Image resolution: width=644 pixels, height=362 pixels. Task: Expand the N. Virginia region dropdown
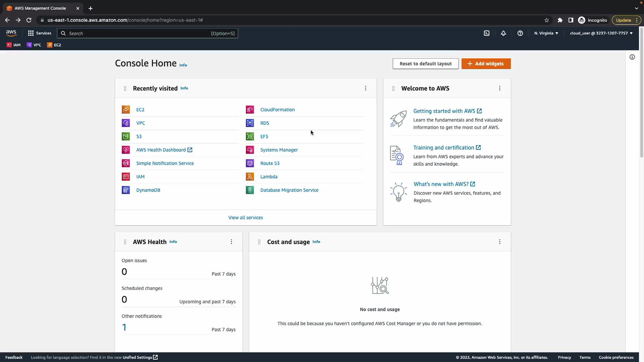[546, 33]
